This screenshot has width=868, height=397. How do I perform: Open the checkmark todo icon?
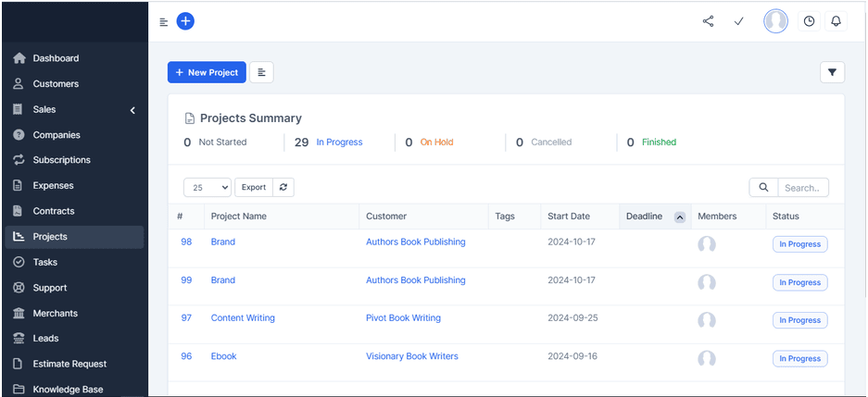tap(738, 21)
